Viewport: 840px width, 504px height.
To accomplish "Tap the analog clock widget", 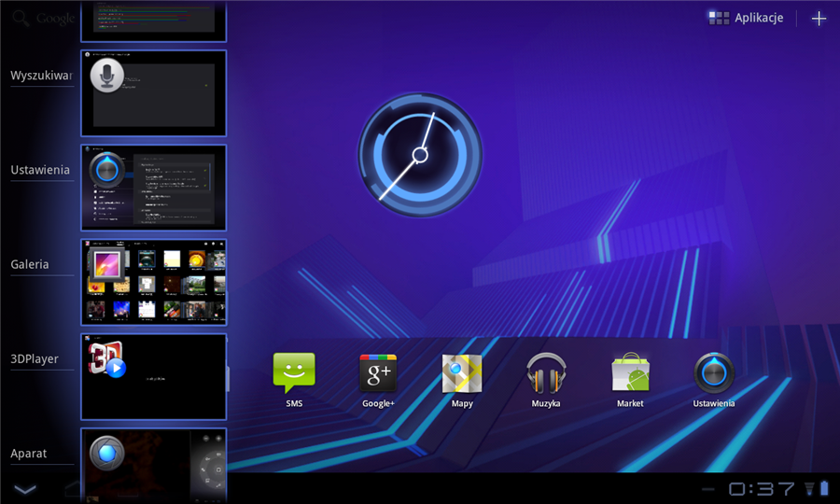I will coord(420,154).
